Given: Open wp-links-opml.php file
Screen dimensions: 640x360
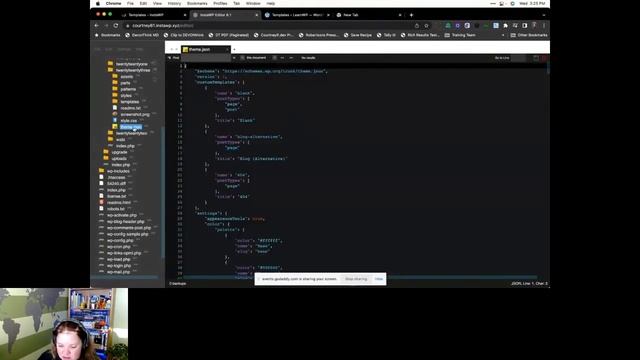Looking at the screenshot, I should pos(124,253).
